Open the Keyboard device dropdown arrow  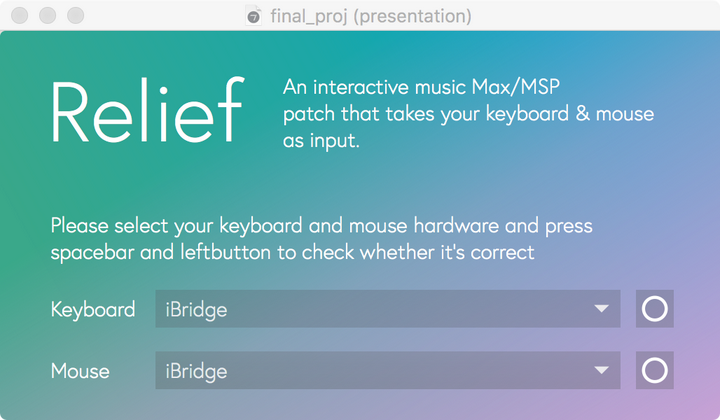pyautogui.click(x=601, y=308)
